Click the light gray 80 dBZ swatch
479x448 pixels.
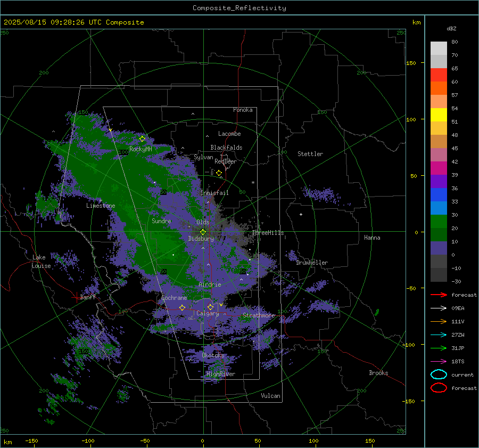point(439,48)
